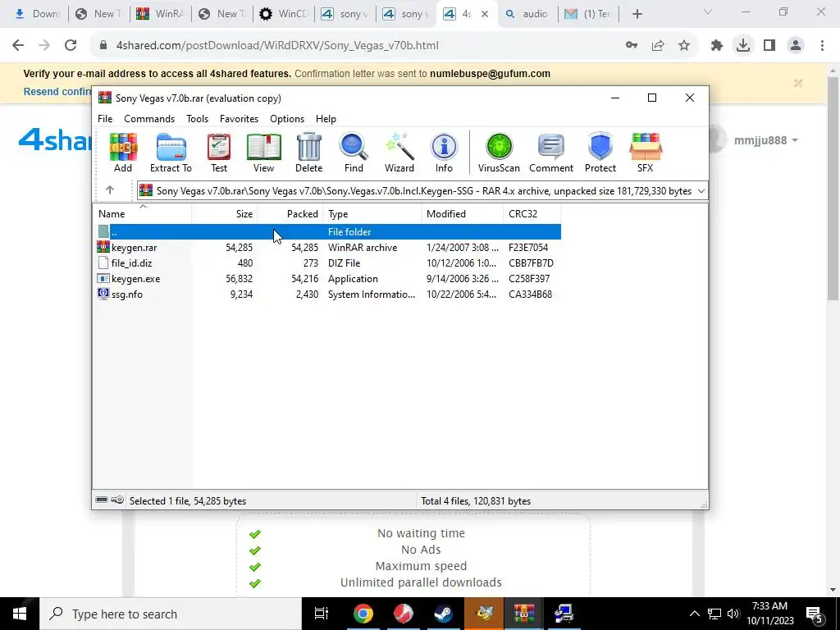
Task: Click the Windows taskbar search box
Action: pyautogui.click(x=171, y=614)
